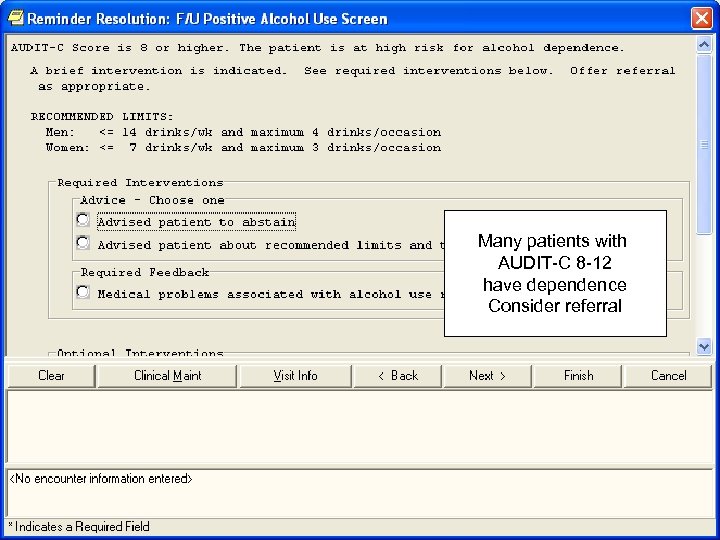Click the 'AUDIT-C Score is 8 or higher' line
Screen dimensions: 720x540
(x=318, y=48)
